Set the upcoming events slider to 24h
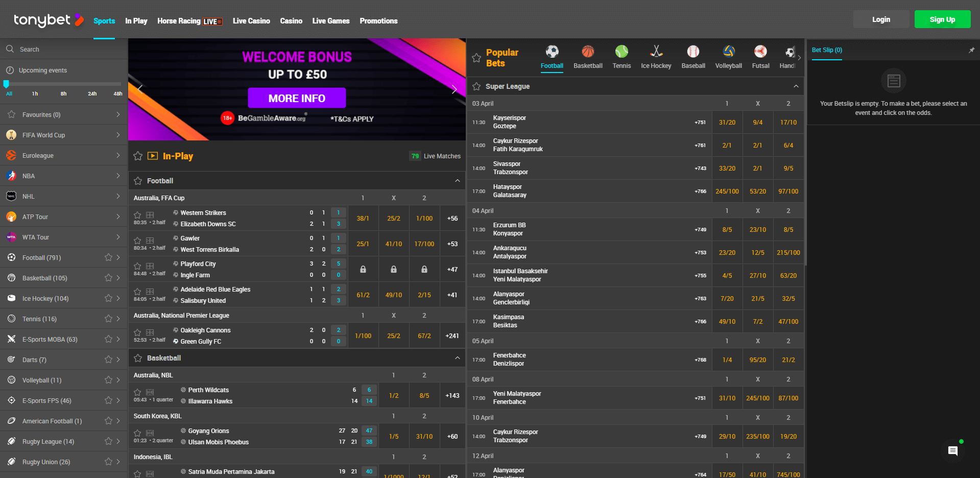Screen dimensions: 980x478 click(x=92, y=84)
